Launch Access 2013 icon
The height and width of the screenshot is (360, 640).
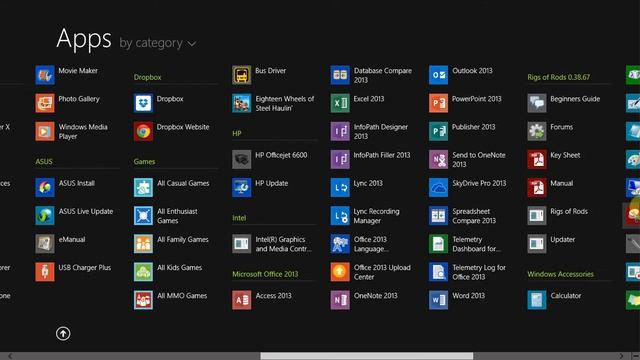pyautogui.click(x=242, y=300)
